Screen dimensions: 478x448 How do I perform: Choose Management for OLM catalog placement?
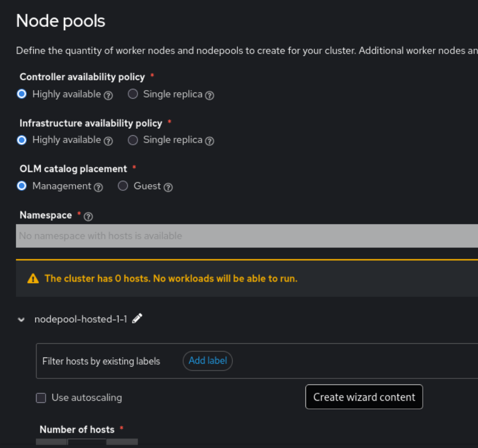tap(22, 186)
